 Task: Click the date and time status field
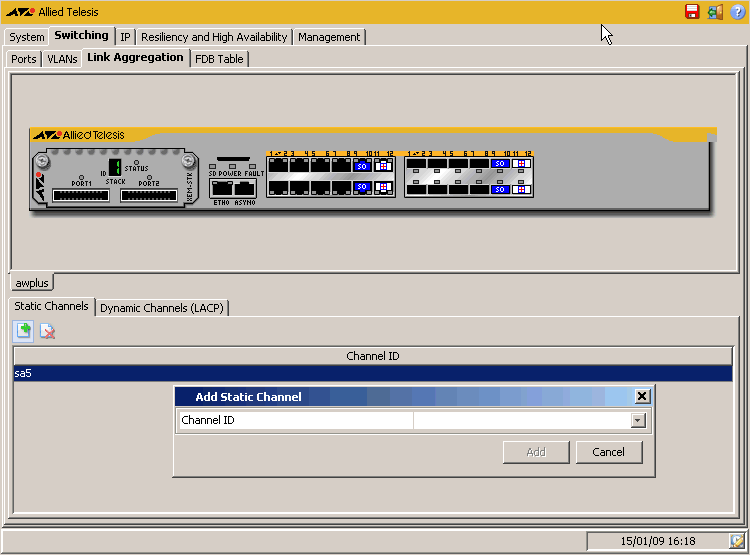(x=658, y=541)
